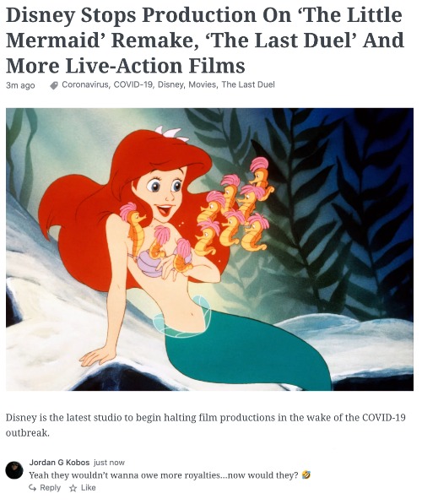
Task: Open Jordan G Kobos profile name
Action: [x=59, y=463]
